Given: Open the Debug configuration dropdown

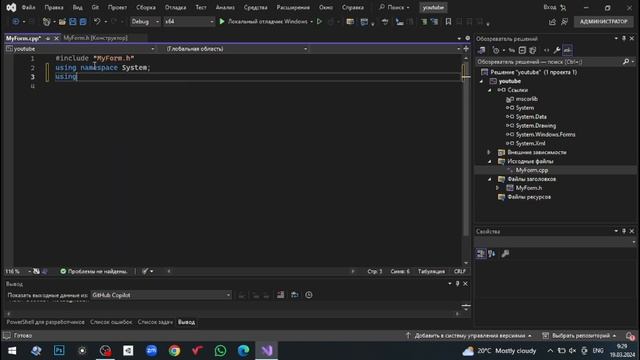Looking at the screenshot, I should tap(145, 21).
